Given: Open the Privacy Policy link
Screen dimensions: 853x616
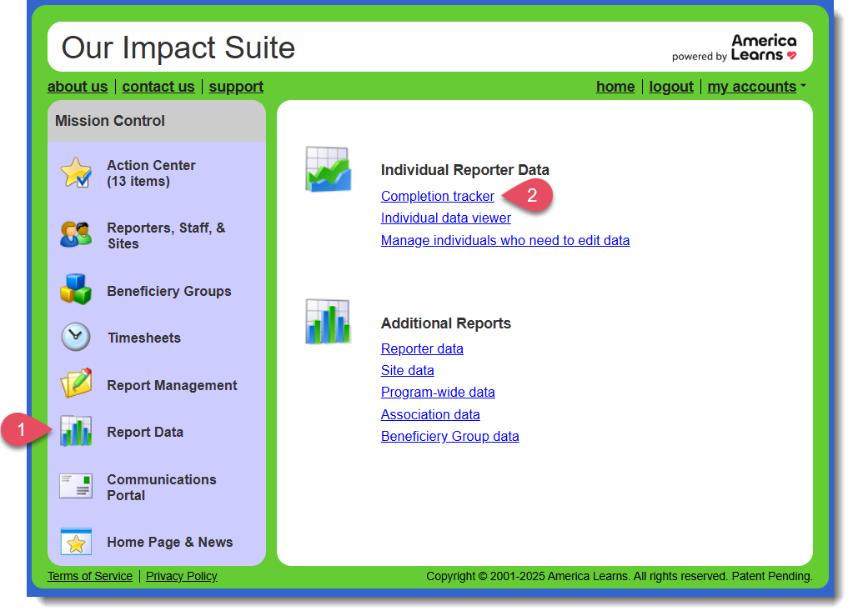Looking at the screenshot, I should (x=181, y=576).
